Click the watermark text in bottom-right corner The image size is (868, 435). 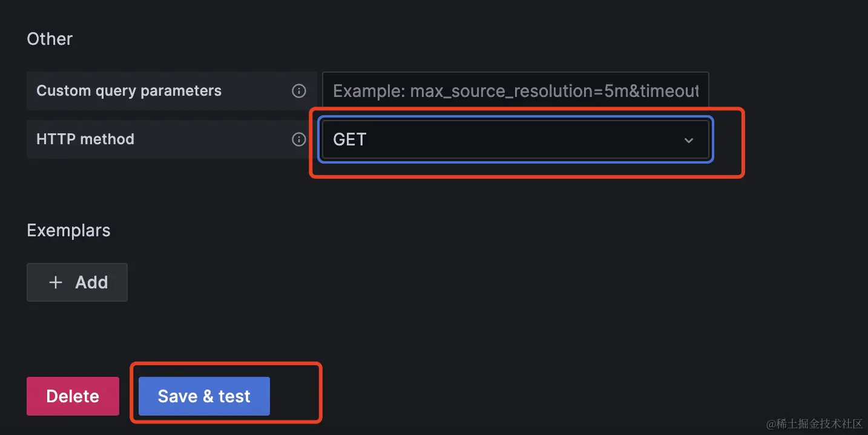pyautogui.click(x=814, y=423)
